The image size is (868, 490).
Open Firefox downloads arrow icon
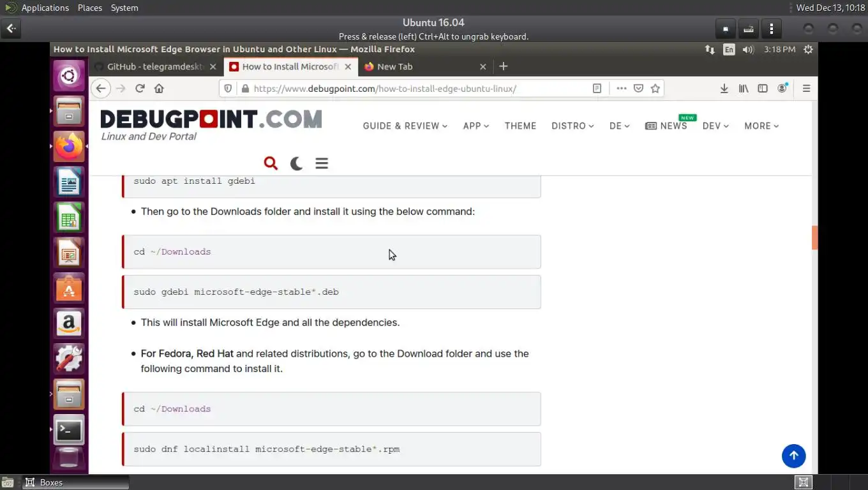(724, 89)
